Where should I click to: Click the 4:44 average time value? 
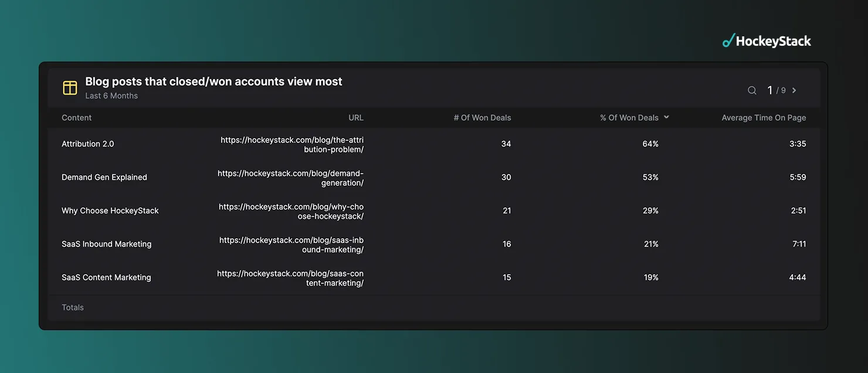798,277
